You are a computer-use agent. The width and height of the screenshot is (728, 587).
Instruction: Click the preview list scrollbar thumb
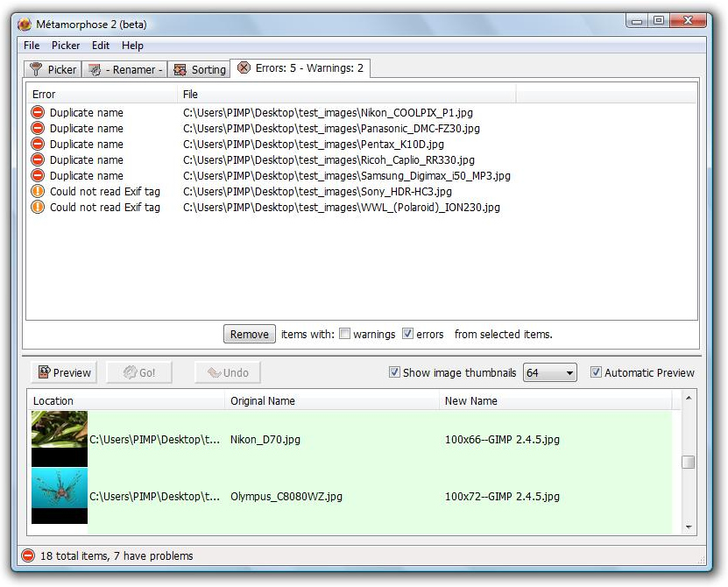(689, 462)
